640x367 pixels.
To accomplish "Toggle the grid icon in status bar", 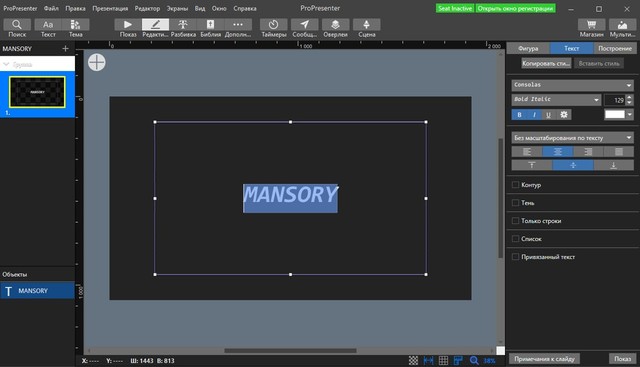I will [x=443, y=360].
